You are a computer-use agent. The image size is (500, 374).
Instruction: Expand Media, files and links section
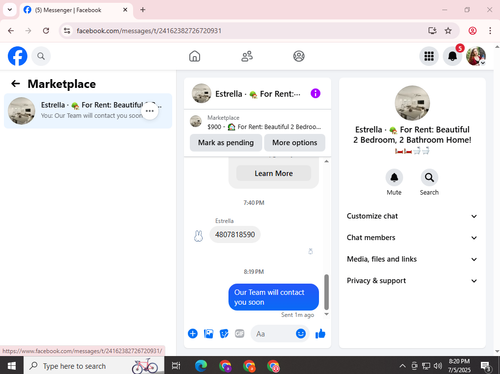pyautogui.click(x=412, y=259)
